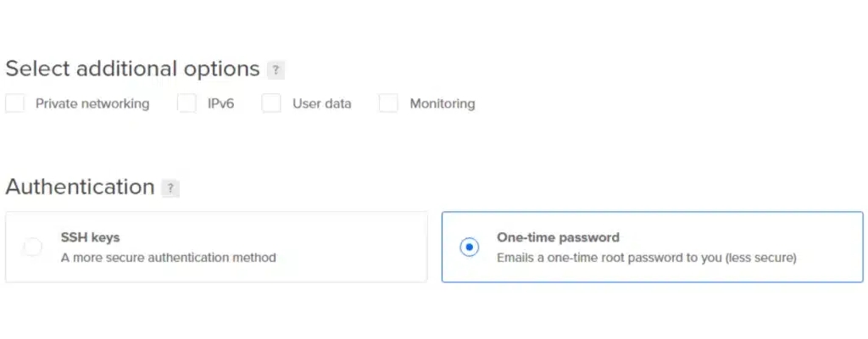Open help tooltip next to Authentication heading

point(170,188)
